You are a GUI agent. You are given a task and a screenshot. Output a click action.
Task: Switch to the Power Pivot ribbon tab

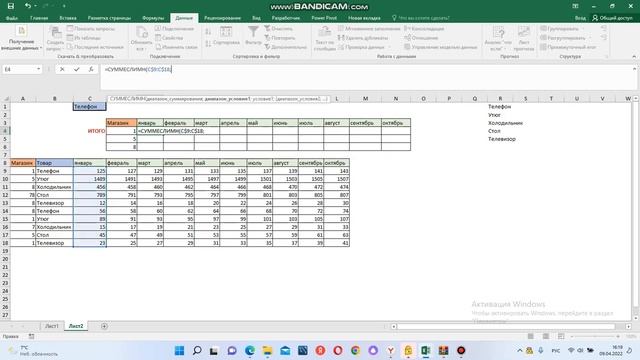324,18
